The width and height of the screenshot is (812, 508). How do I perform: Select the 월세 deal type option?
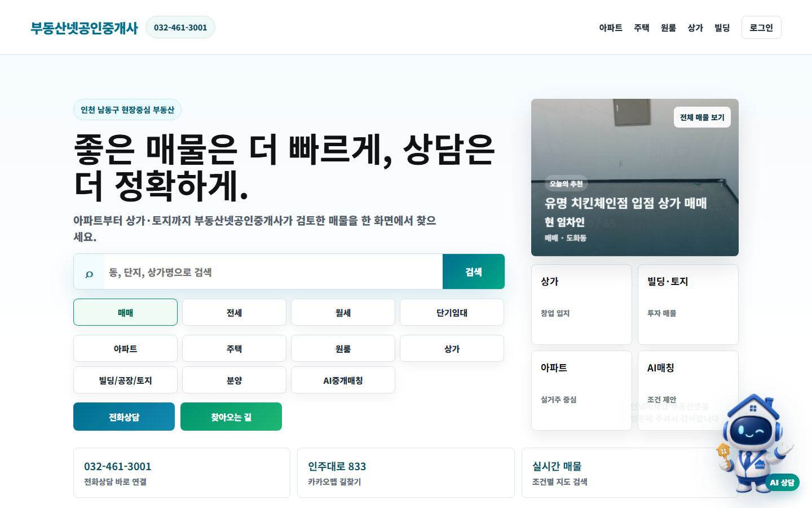point(343,312)
